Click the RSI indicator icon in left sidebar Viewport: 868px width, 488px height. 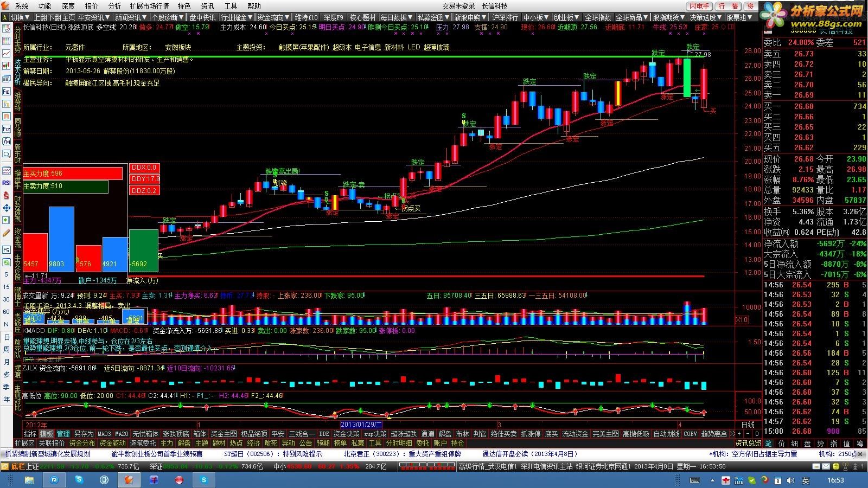[7, 183]
